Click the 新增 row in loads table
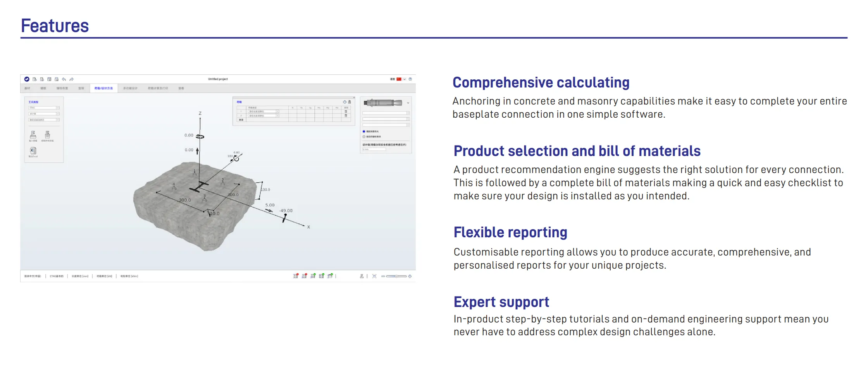The height and width of the screenshot is (367, 868). 293,120
